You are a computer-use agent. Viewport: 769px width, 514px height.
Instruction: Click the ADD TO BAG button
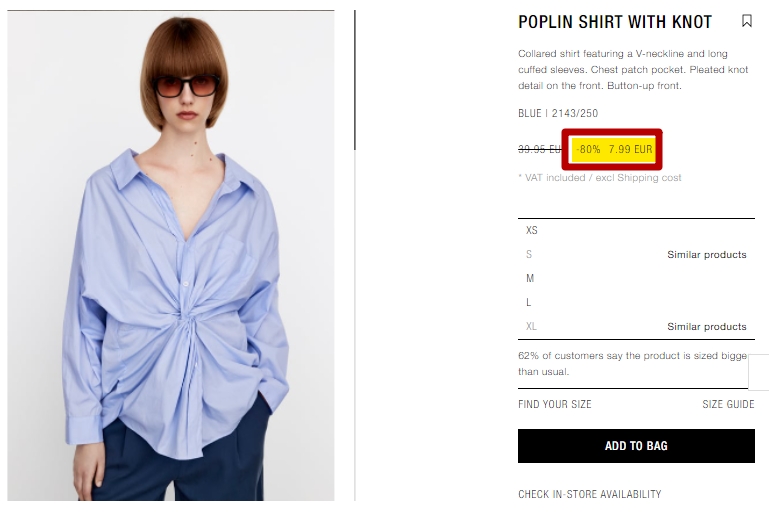click(636, 446)
